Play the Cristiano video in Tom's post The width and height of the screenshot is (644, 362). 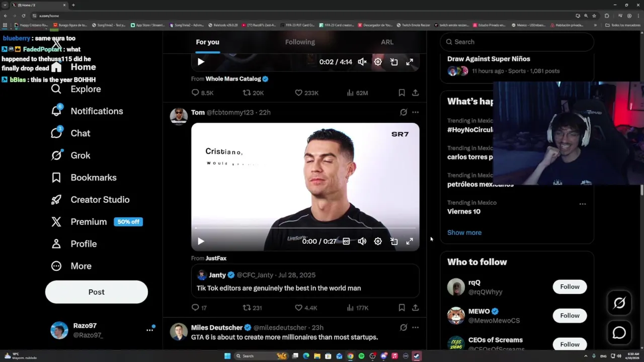pyautogui.click(x=201, y=241)
